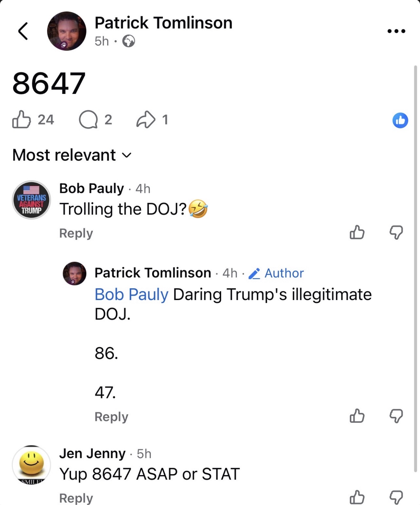Screen dimensions: 420x505
Task: Like Jen Jenny's comment
Action: (x=357, y=497)
